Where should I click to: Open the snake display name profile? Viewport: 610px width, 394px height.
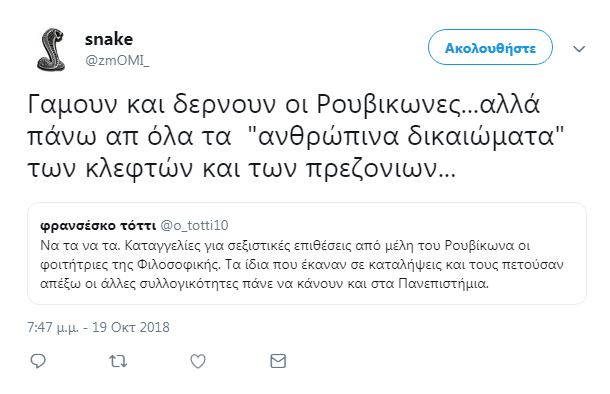pyautogui.click(x=109, y=39)
